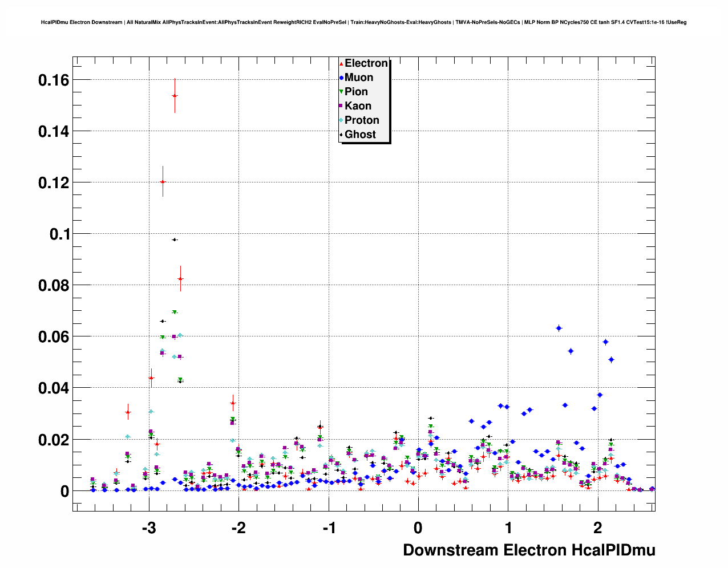This screenshot has width=728, height=568.
Task: Click the cyan Proton marker in the legend
Action: coord(341,120)
